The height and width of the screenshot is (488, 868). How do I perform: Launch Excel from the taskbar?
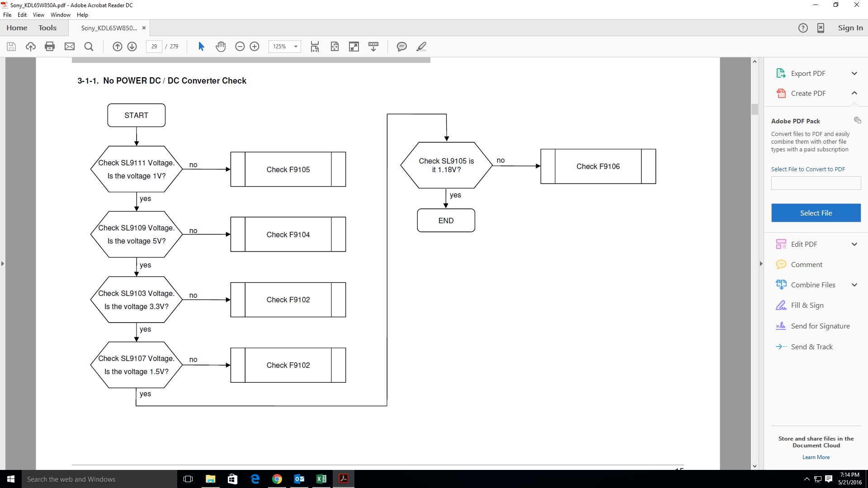321,479
